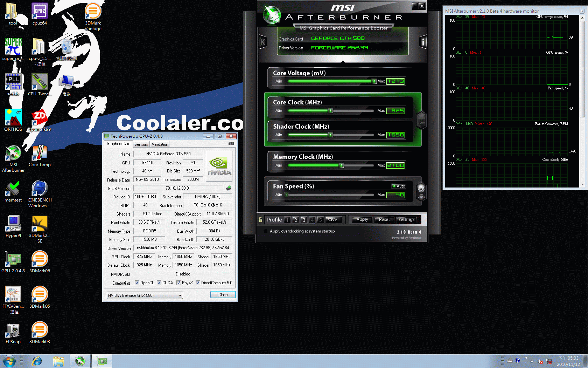Switch to the Sensors tab
The image size is (588, 368).
pyautogui.click(x=141, y=144)
